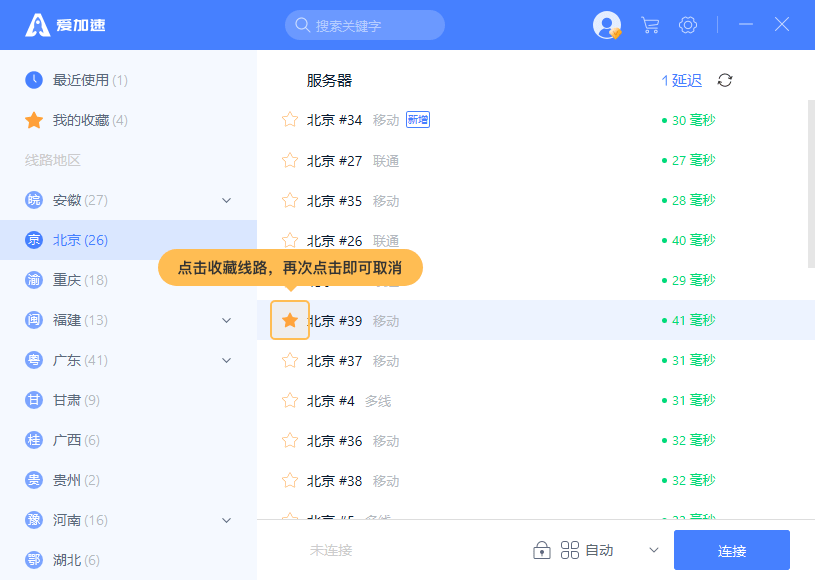This screenshot has height=580, width=815.
Task: Open the user account avatar
Action: click(x=606, y=25)
